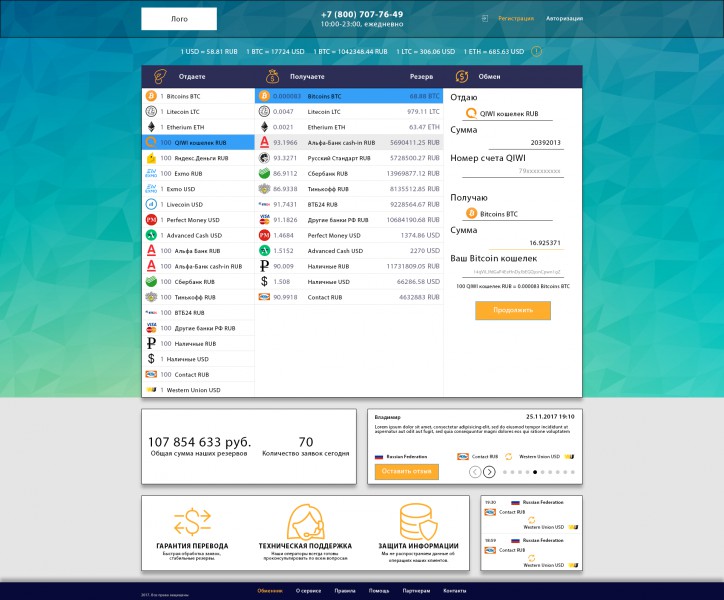The image size is (724, 600).
Task: Click the ГАРАНТИЯ ПЕРЕВОДА exchange icon
Action: point(193,521)
